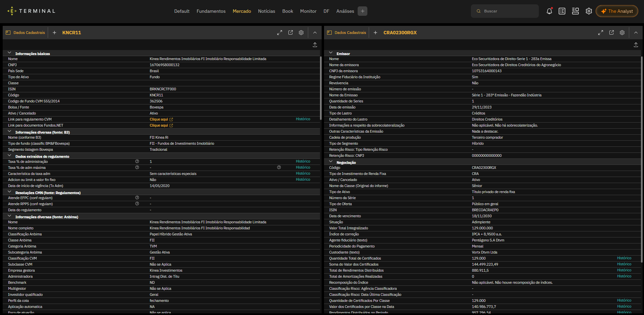The image size is (644, 315).
Task: Expand CRA02300RGX panel to fullscreen
Action: [x=601, y=33]
